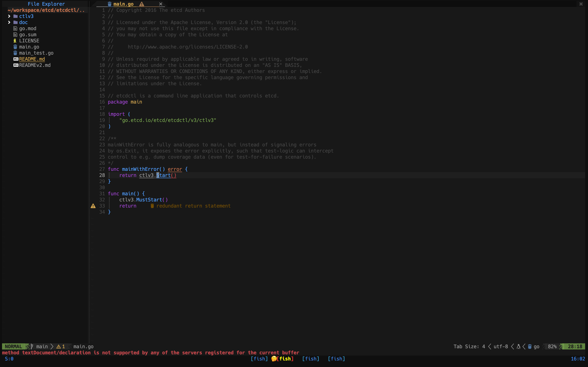Switch to the main.go tab
Screen dimensions: 588x367
click(x=124, y=4)
